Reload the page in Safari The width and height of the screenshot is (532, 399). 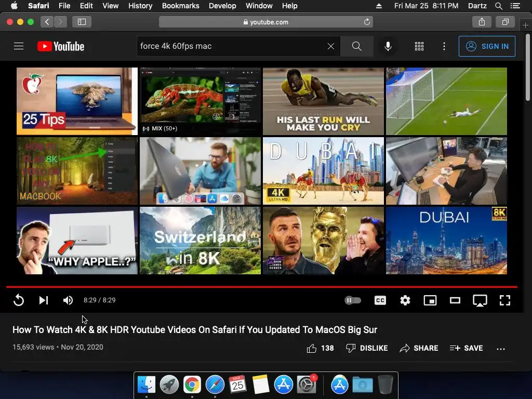(367, 22)
